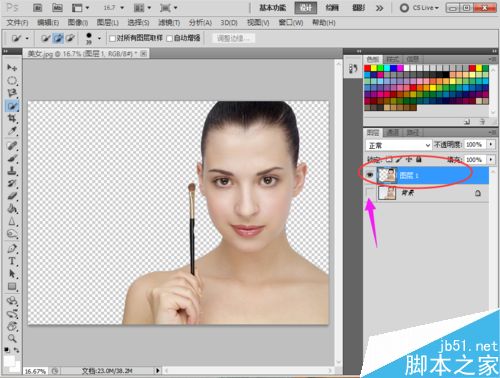Click the 设计 workspace button

(x=305, y=8)
